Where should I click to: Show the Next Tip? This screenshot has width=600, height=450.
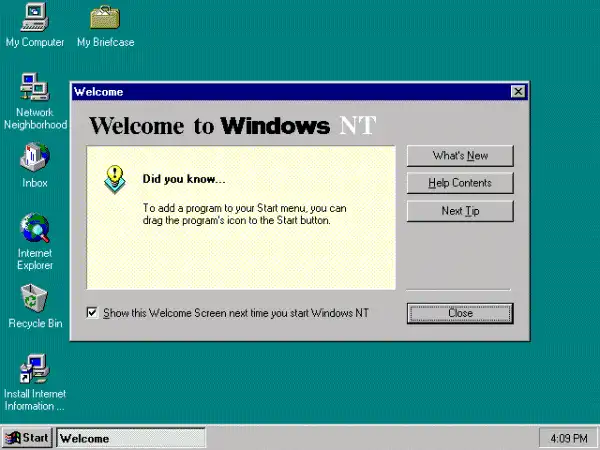(x=459, y=211)
